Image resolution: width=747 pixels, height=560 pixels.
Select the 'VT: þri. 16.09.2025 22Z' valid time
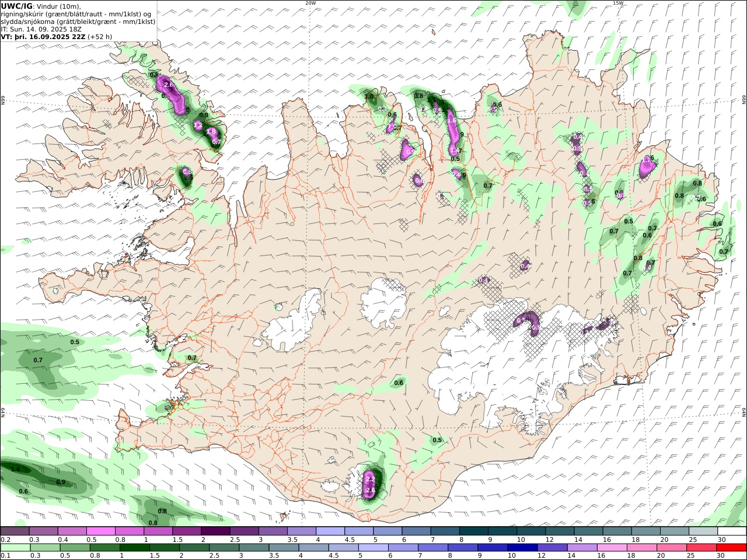tap(43, 36)
